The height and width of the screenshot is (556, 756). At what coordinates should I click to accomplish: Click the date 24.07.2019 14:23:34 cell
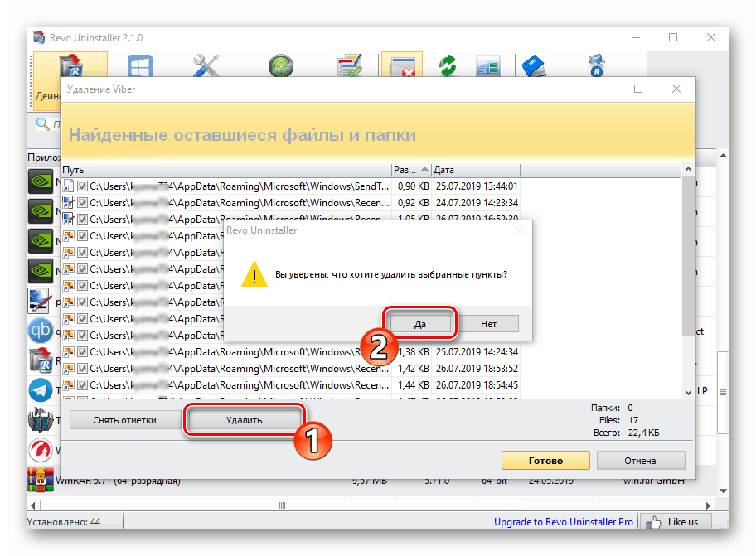pyautogui.click(x=477, y=203)
